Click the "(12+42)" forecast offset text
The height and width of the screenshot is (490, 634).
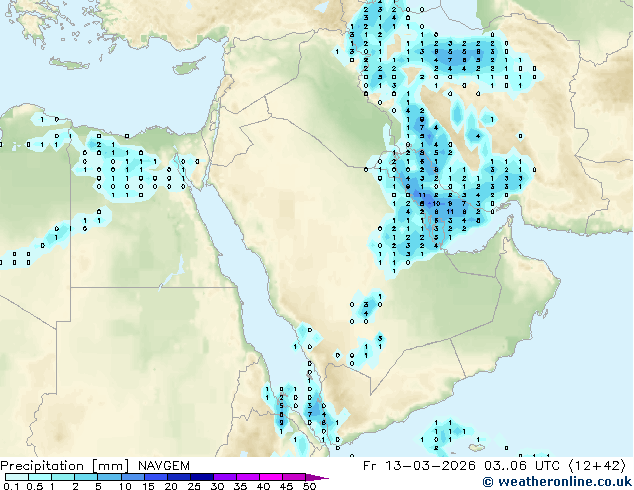[x=597, y=466]
